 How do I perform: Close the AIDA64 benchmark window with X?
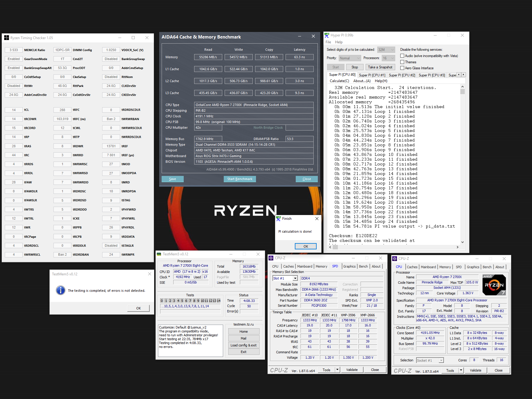tap(313, 36)
